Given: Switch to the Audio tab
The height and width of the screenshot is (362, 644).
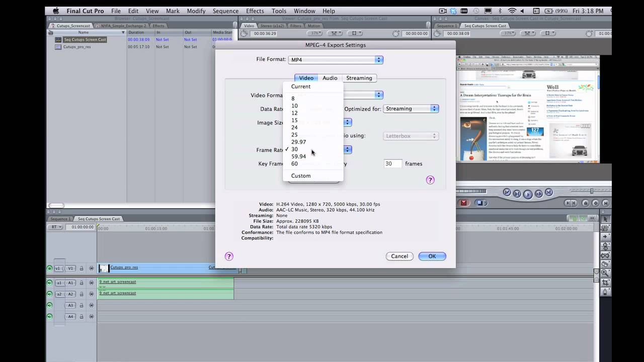Looking at the screenshot, I should pyautogui.click(x=330, y=78).
